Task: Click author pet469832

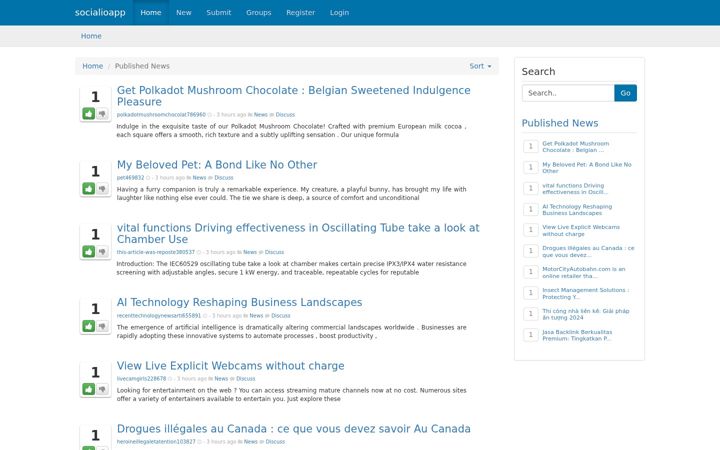Action: (130, 178)
